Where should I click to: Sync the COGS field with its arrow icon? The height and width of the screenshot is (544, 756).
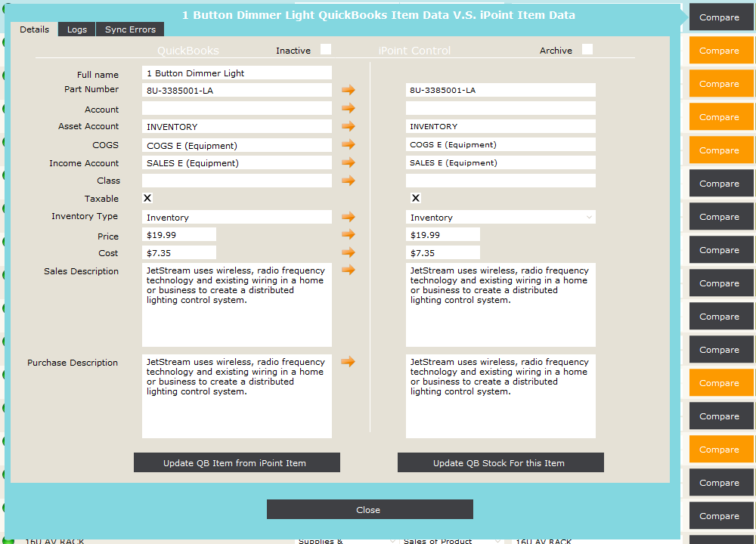[x=348, y=144]
